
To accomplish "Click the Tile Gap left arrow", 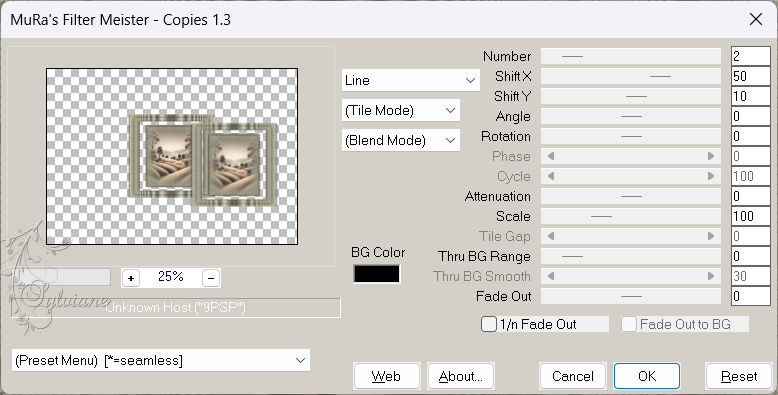I will pos(551,236).
